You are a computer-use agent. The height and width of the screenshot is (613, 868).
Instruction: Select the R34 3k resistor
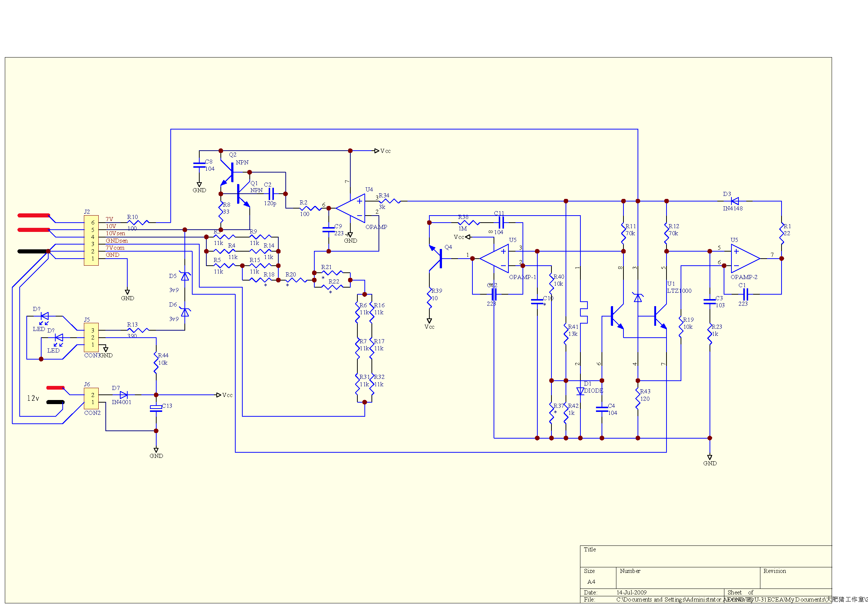tap(390, 201)
